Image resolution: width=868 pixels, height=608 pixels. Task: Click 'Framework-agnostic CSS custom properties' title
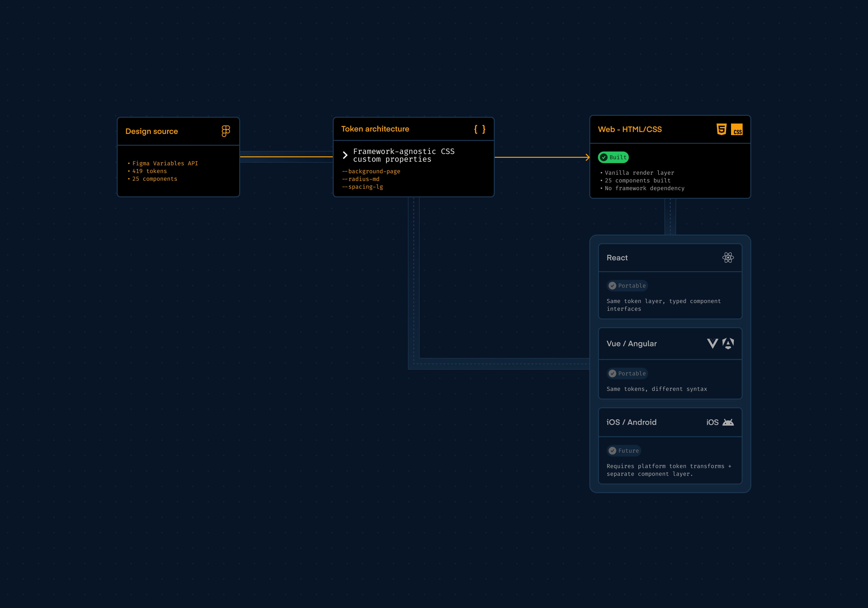click(x=404, y=155)
